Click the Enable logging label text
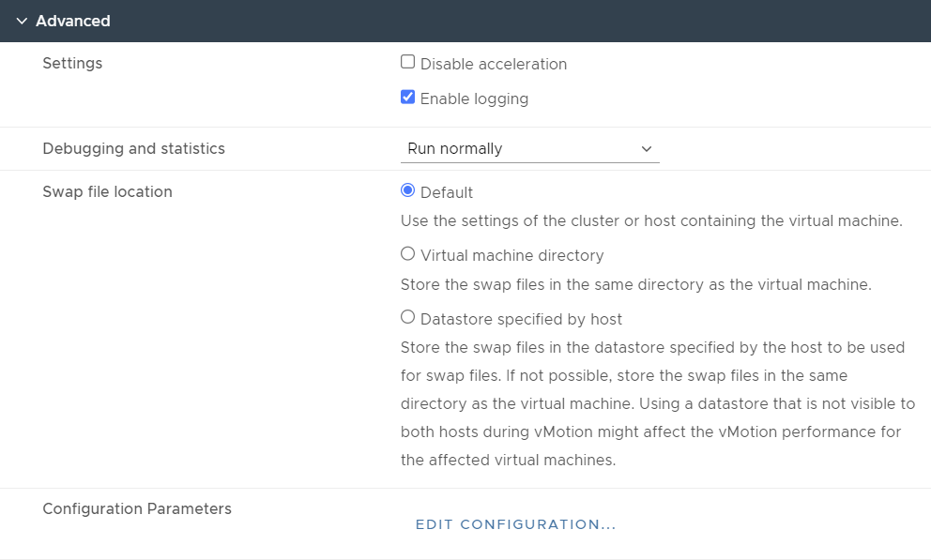This screenshot has height=560, width=931. point(474,99)
